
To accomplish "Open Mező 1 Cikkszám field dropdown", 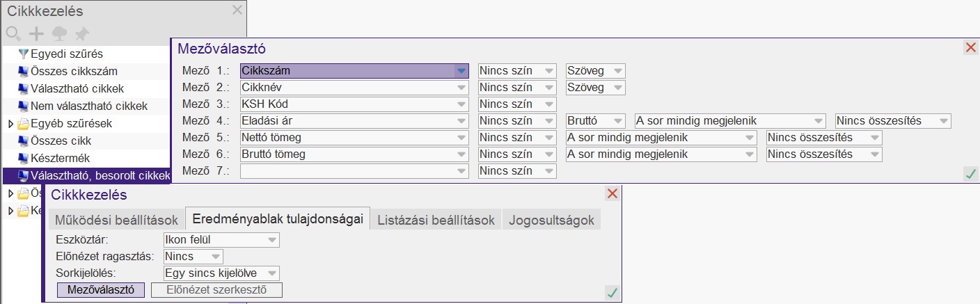I will point(461,70).
